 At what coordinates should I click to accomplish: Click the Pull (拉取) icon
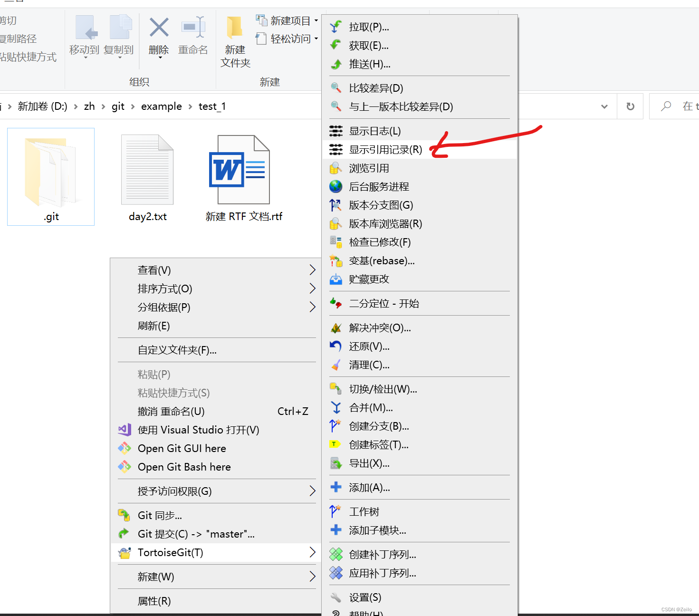(x=336, y=27)
